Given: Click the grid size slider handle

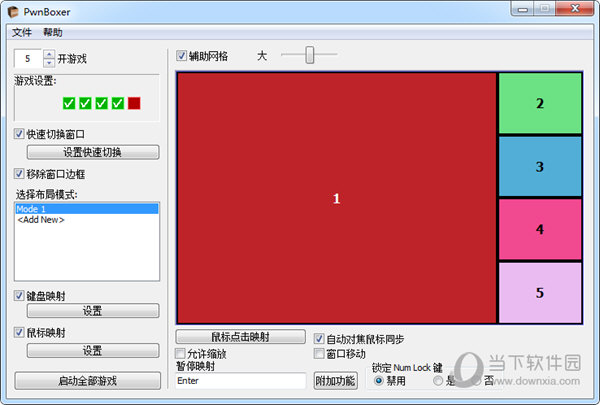Looking at the screenshot, I should (x=310, y=56).
